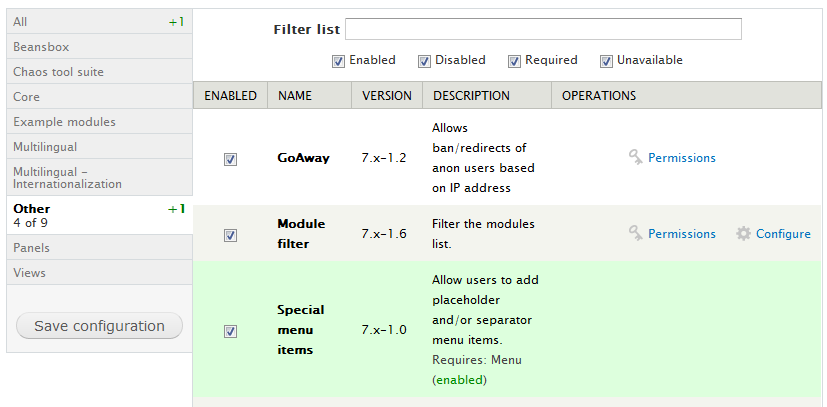Uncheck the Required filter checkbox
827x407 pixels.
(x=515, y=61)
